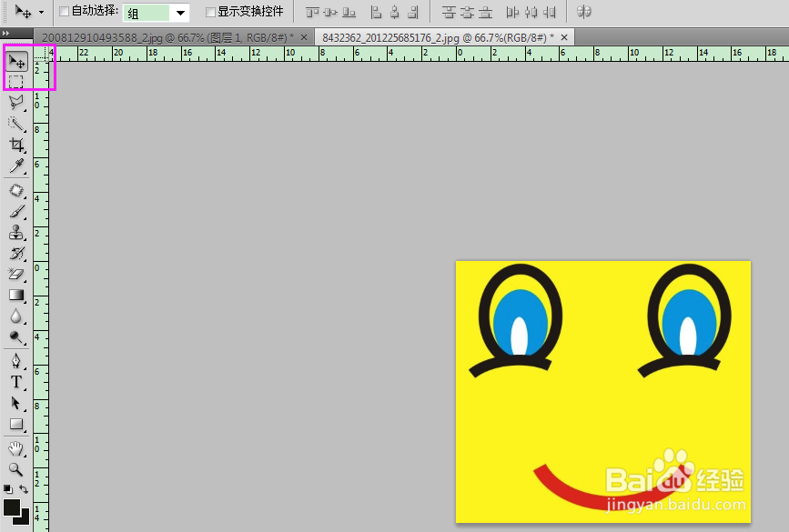The height and width of the screenshot is (532, 789).
Task: Open the 组 auto-select dropdown
Action: pos(180,13)
